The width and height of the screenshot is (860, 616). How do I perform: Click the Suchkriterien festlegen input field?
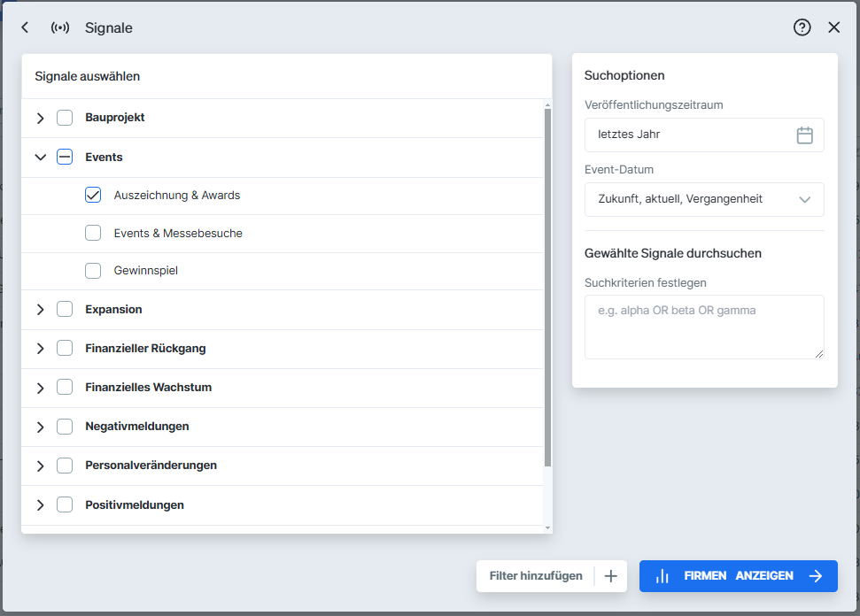704,327
